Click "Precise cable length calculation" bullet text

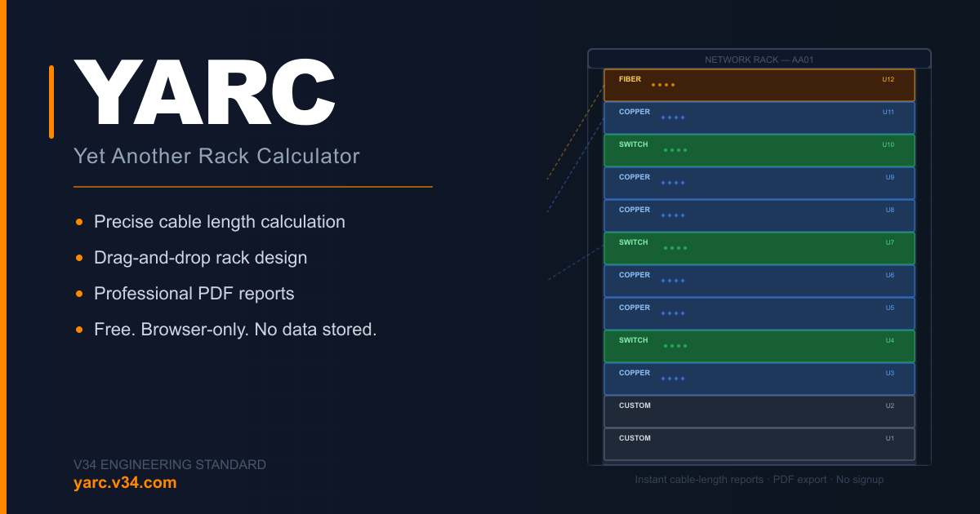[x=220, y=222]
